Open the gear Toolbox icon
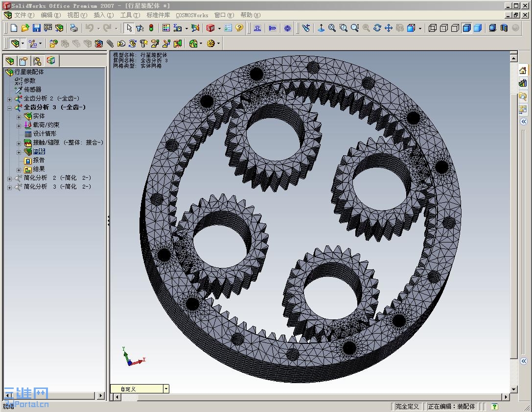 pos(211,44)
